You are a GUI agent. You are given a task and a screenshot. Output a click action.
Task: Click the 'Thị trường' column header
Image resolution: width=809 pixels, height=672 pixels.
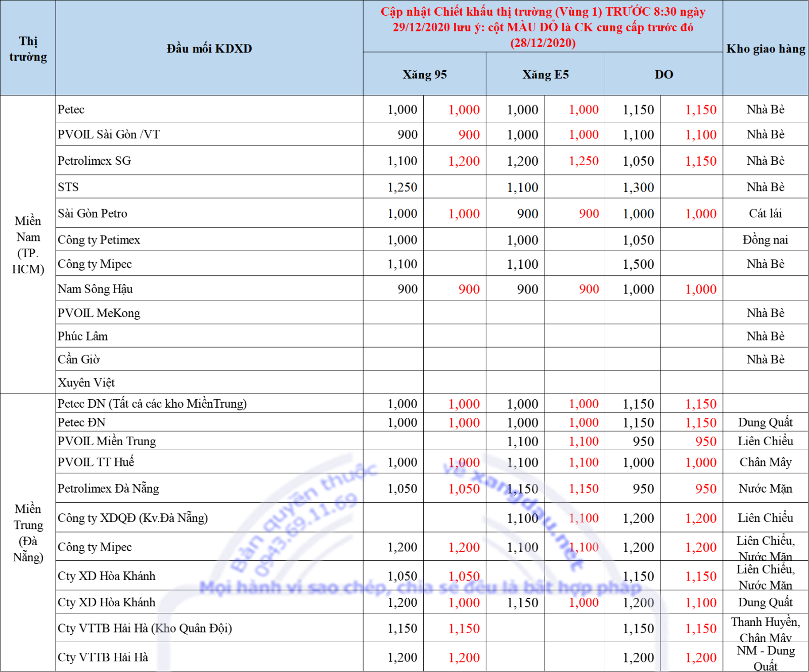click(28, 49)
